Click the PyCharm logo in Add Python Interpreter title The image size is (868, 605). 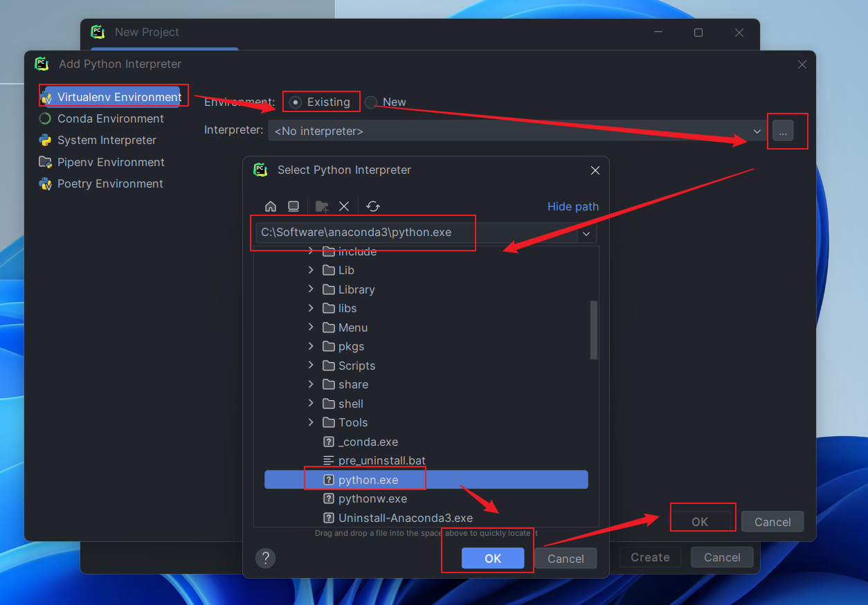[42, 64]
